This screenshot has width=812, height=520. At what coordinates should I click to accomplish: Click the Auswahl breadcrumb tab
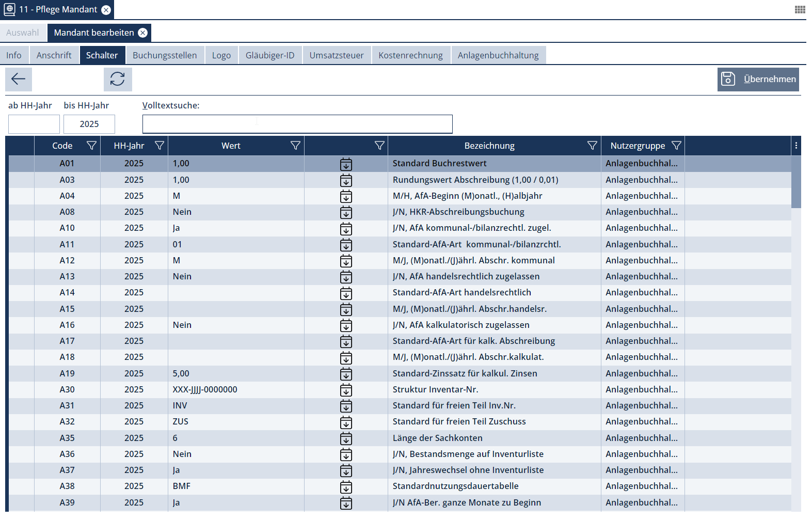pyautogui.click(x=23, y=33)
